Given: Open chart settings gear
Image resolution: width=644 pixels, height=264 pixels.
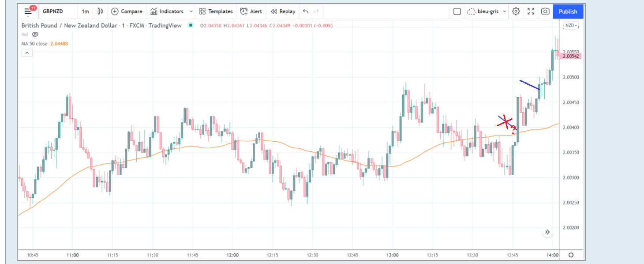Looking at the screenshot, I should pos(516,11).
